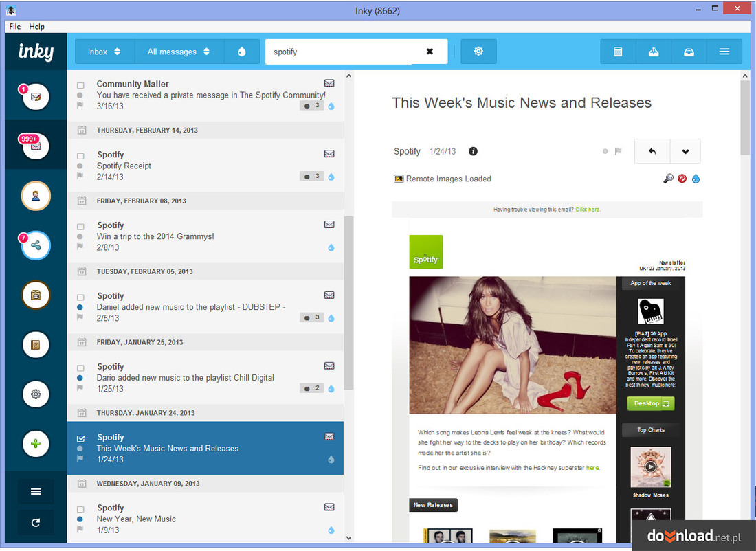This screenshot has width=756, height=551.
Task: Open the top-right hamburger menu
Action: [x=724, y=52]
